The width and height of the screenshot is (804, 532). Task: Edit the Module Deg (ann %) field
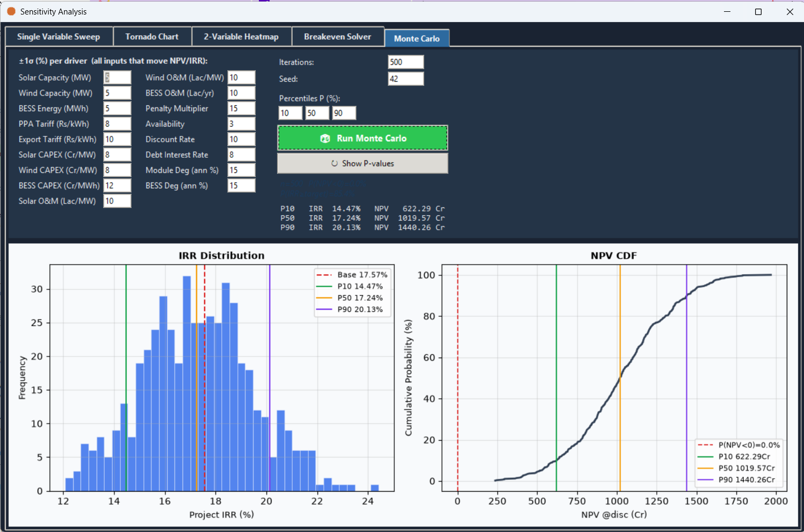point(241,170)
